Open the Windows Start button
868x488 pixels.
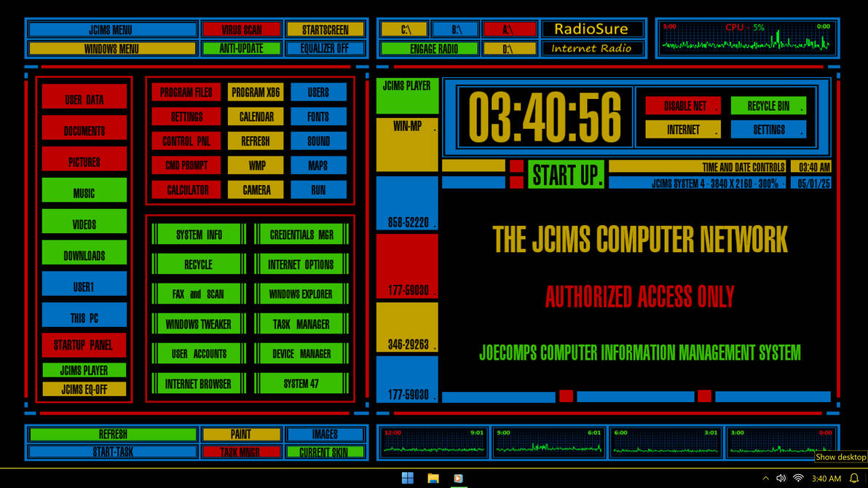tap(408, 478)
